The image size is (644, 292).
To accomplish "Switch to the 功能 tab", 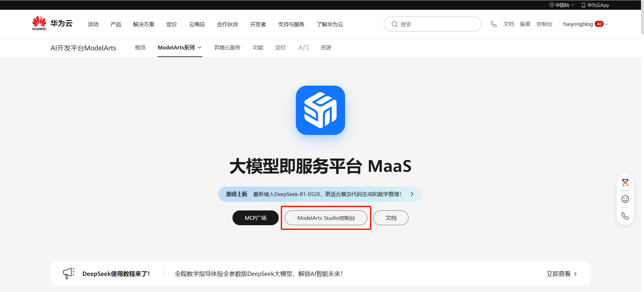I will (x=258, y=48).
